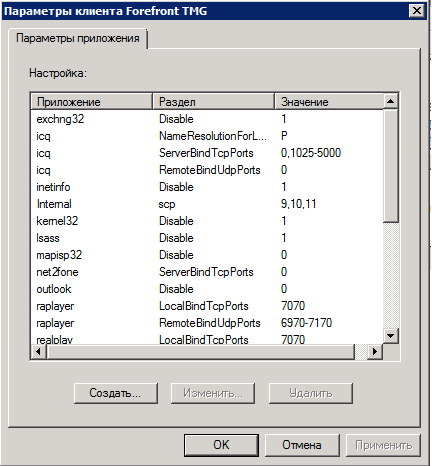
Task: Sort by the Раздел column header
Action: (213, 102)
